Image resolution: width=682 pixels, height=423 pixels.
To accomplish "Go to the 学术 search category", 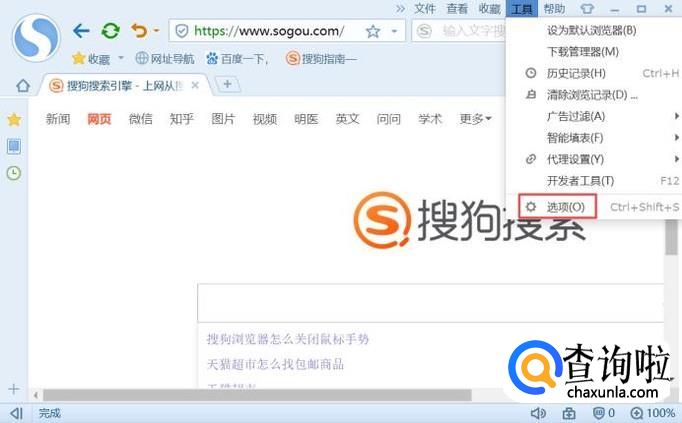I will point(430,119).
